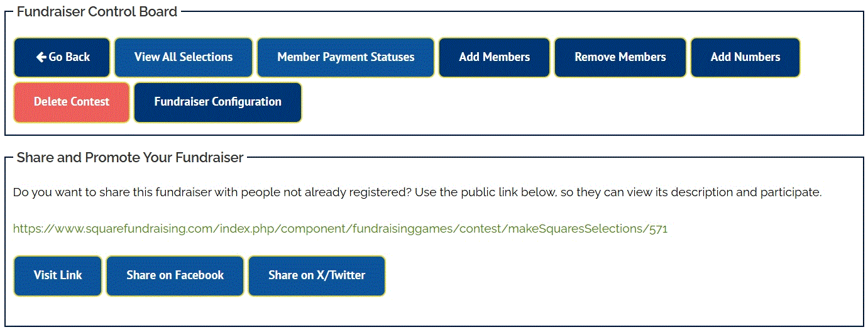Click "makeSquaresSelections" in the public URL

[582, 229]
